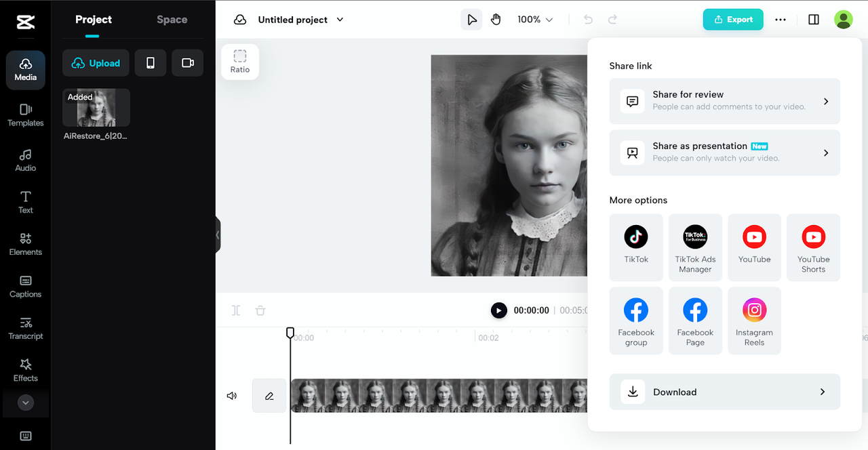The width and height of the screenshot is (868, 450).
Task: Click the canvas portrait preview image
Action: [509, 165]
